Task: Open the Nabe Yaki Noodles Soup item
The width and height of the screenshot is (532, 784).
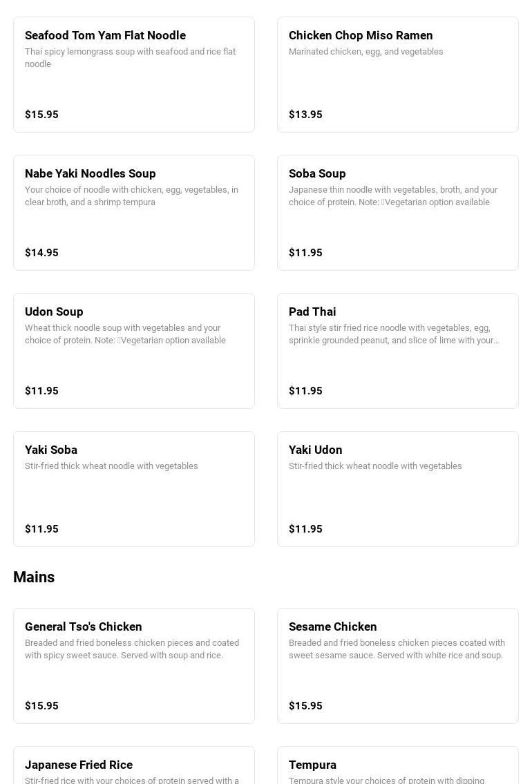Action: point(133,213)
